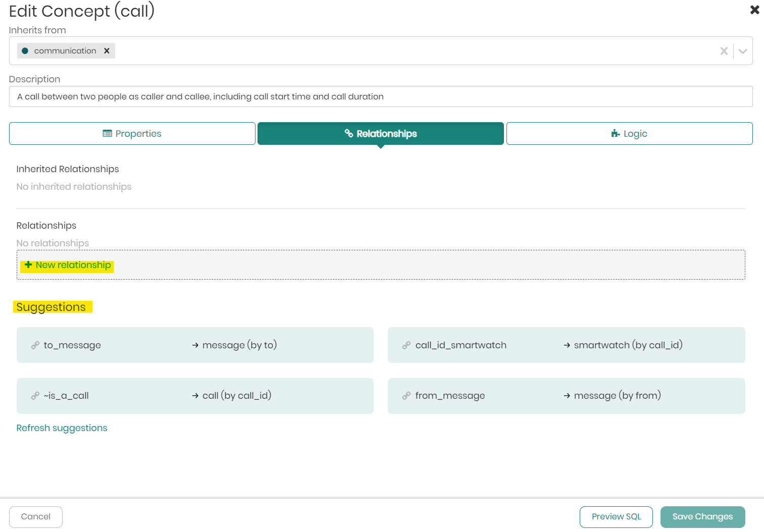Click the green plus New relationship icon
The height and width of the screenshot is (532, 764).
(28, 265)
